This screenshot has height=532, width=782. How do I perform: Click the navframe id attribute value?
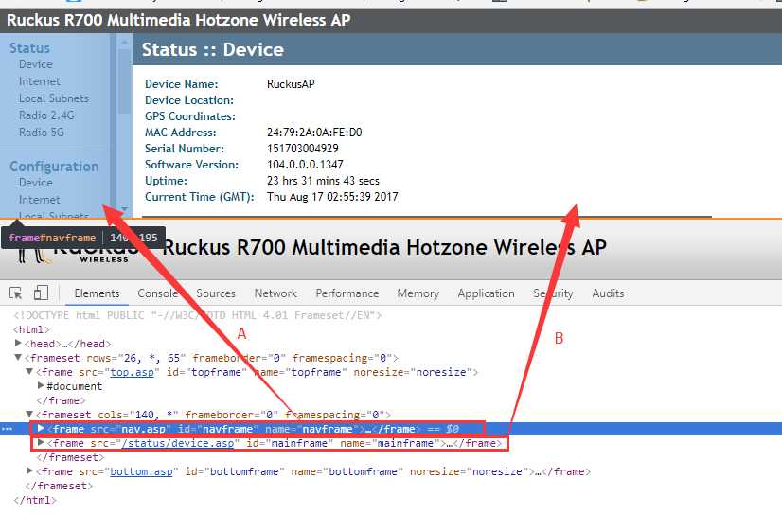click(228, 429)
